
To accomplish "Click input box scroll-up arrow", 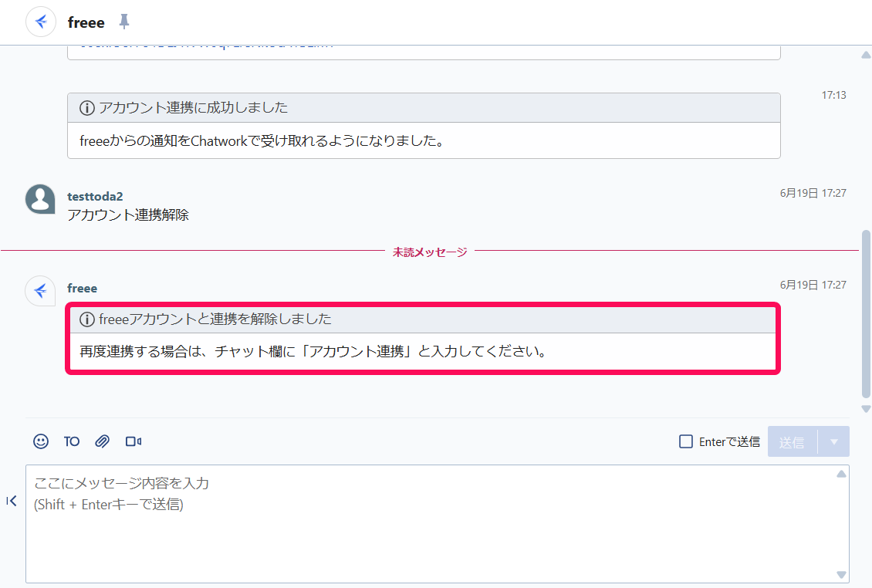I will pos(841,474).
